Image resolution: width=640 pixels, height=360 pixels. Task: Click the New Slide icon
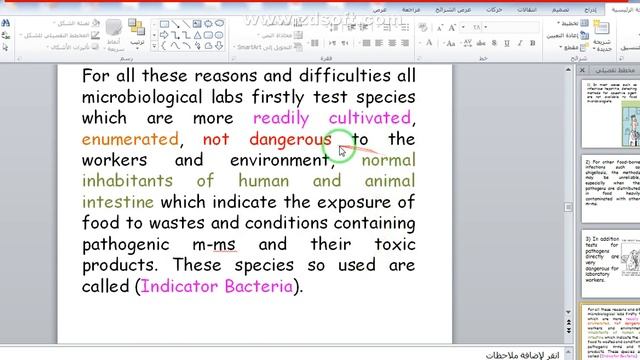coord(602,27)
